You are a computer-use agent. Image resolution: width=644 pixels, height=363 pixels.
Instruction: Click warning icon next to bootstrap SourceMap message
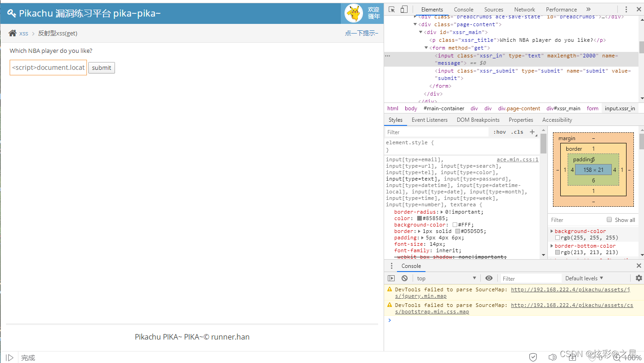pos(390,305)
